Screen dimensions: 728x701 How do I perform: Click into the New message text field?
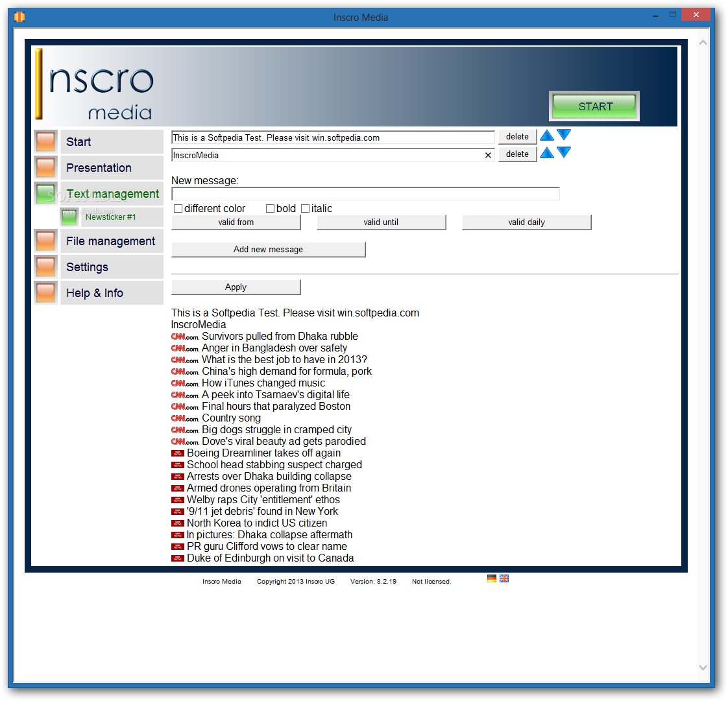pos(365,194)
